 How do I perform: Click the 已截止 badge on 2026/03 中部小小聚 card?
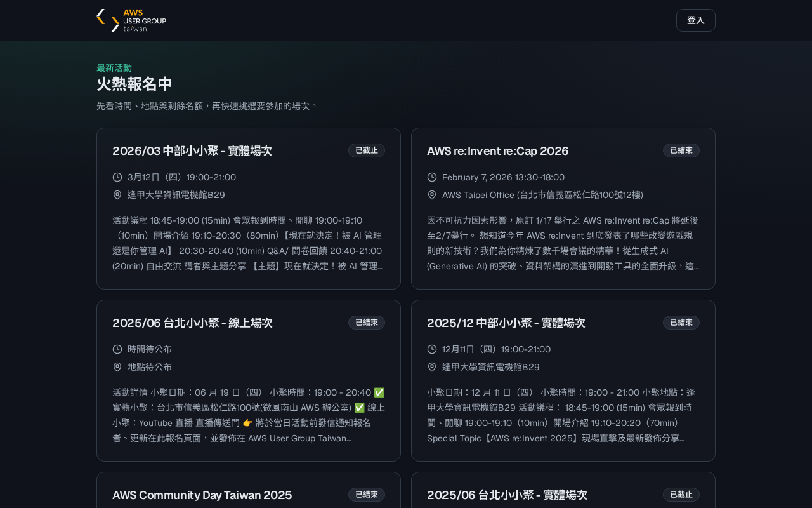click(x=367, y=150)
